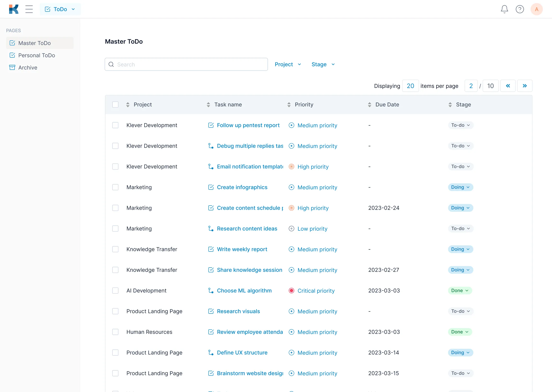Viewport: 552px width, 392px height.
Task: Open the Archive page
Action: (x=28, y=67)
